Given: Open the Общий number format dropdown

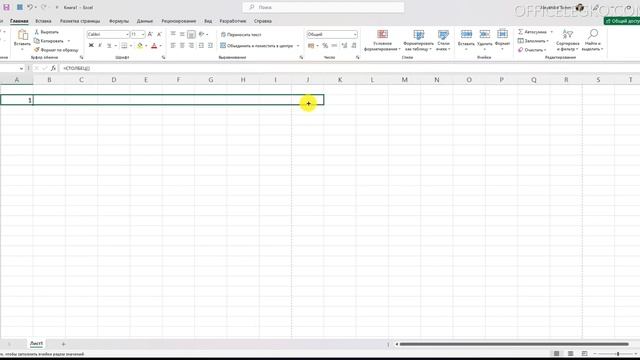Looking at the screenshot, I should pos(355,34).
